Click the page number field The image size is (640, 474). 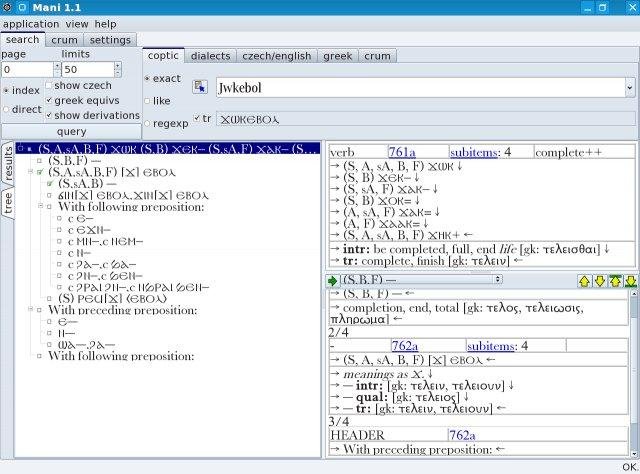(27, 69)
